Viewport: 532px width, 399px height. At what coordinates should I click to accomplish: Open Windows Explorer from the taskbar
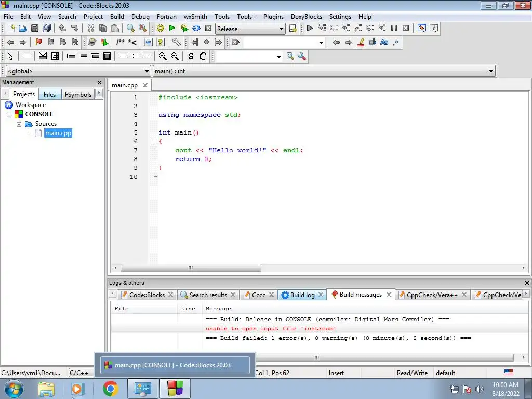(x=46, y=389)
